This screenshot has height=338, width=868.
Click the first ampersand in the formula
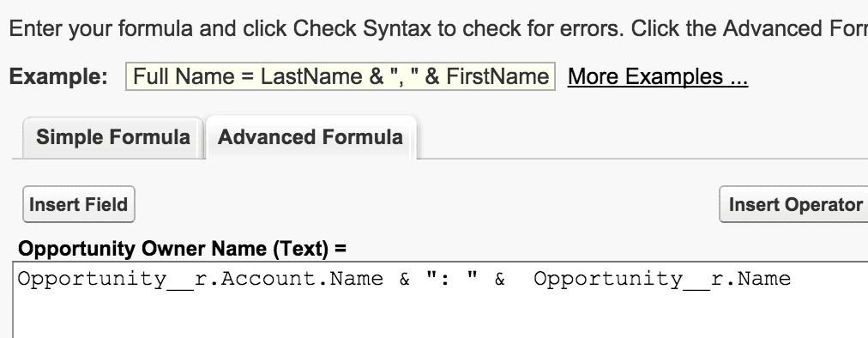tap(405, 279)
